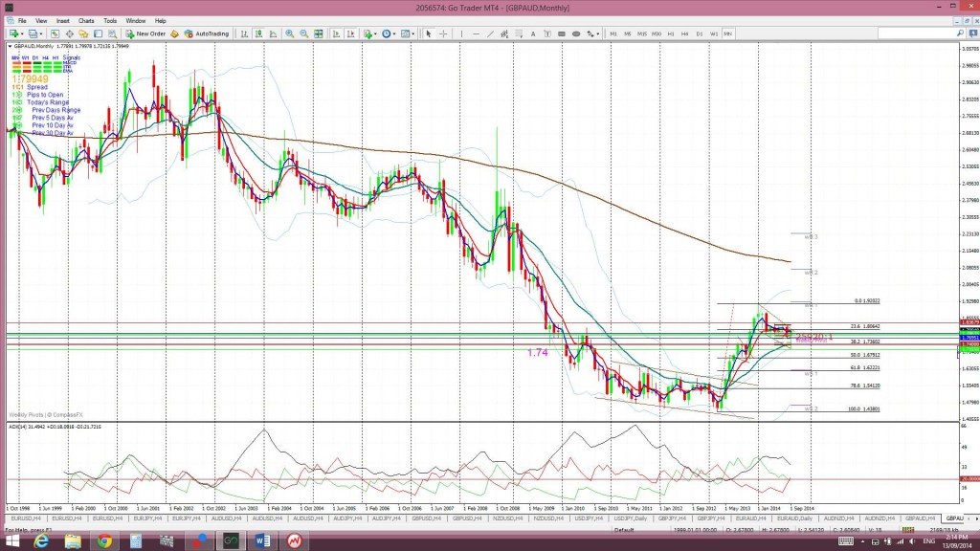Image resolution: width=980 pixels, height=551 pixels.
Task: Open Word from the taskbar
Action: click(262, 540)
